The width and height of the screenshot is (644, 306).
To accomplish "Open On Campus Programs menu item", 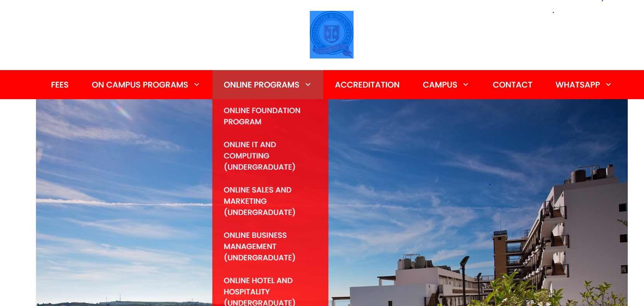I will [140, 85].
